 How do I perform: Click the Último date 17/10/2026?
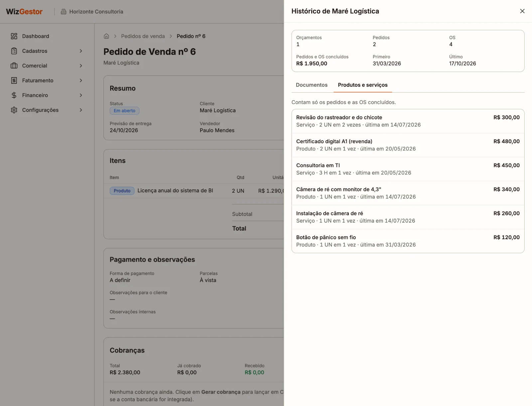463,63
